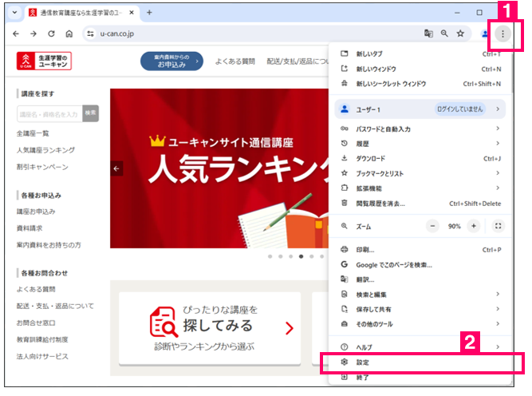
Task: Enter fullscreen using the zoom row icon
Action: pos(499,226)
